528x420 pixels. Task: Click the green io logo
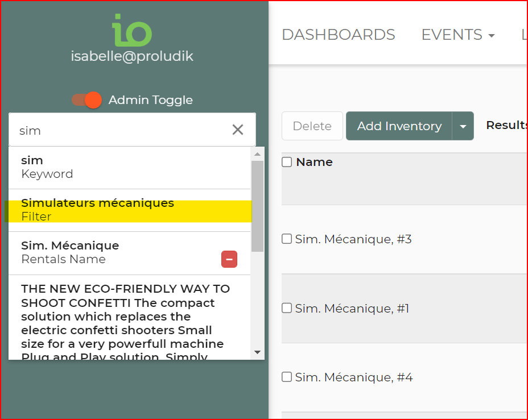tap(132, 31)
